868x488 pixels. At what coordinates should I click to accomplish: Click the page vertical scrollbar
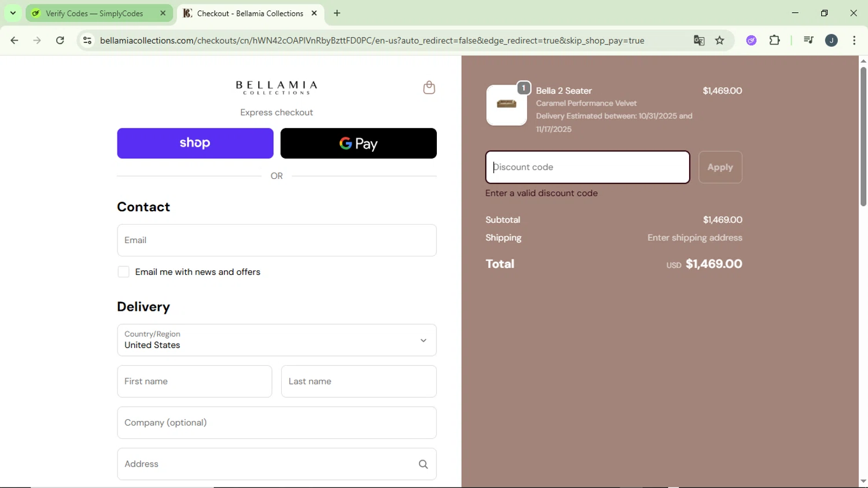863,137
